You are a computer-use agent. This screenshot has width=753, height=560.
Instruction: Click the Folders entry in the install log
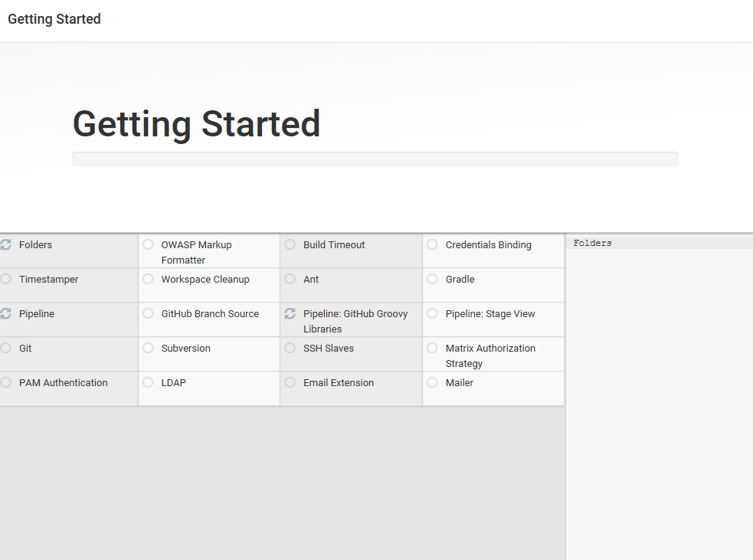click(x=593, y=243)
